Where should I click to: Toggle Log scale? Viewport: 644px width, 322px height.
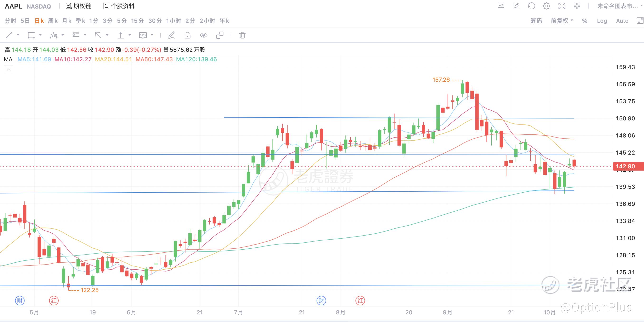(x=602, y=21)
